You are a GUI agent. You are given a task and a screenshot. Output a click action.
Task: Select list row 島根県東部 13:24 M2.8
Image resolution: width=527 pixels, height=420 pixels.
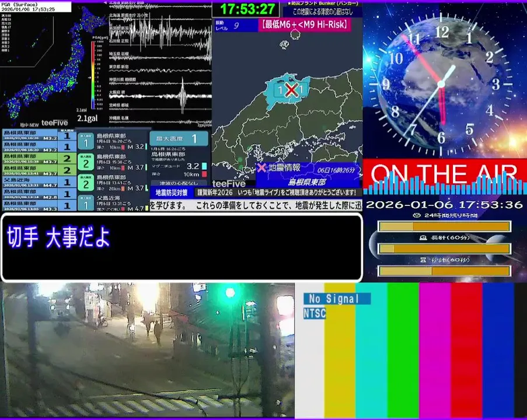(x=39, y=194)
